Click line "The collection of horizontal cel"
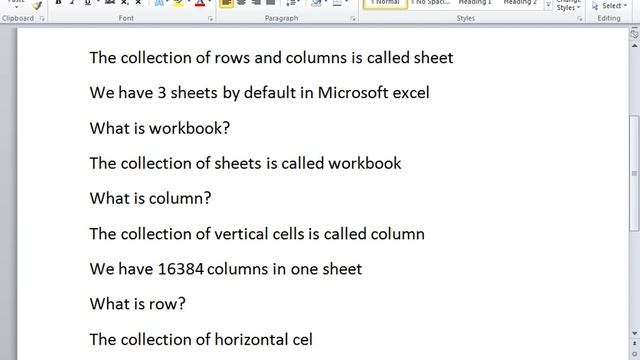The height and width of the screenshot is (360, 640). (201, 340)
